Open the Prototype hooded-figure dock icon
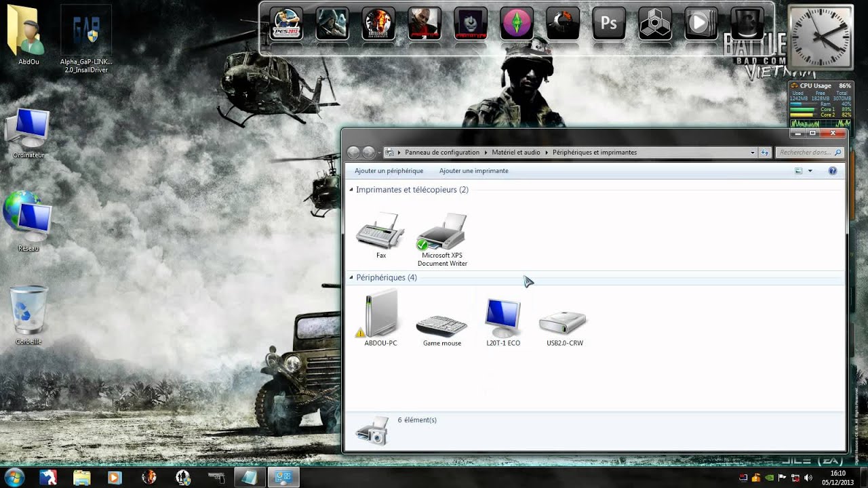This screenshot has width=868, height=488. click(x=471, y=24)
